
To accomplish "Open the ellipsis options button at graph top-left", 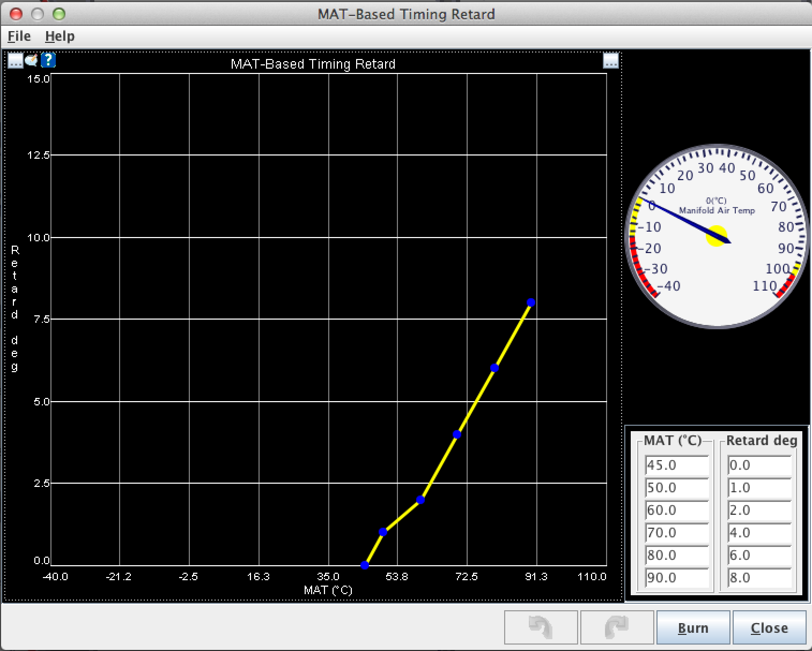I will (16, 61).
